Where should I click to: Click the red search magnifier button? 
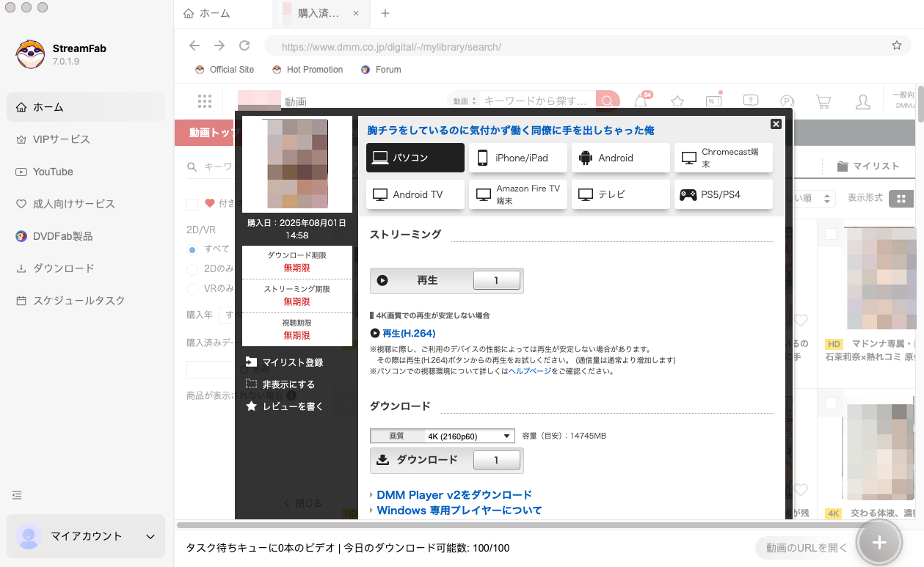pyautogui.click(x=607, y=101)
